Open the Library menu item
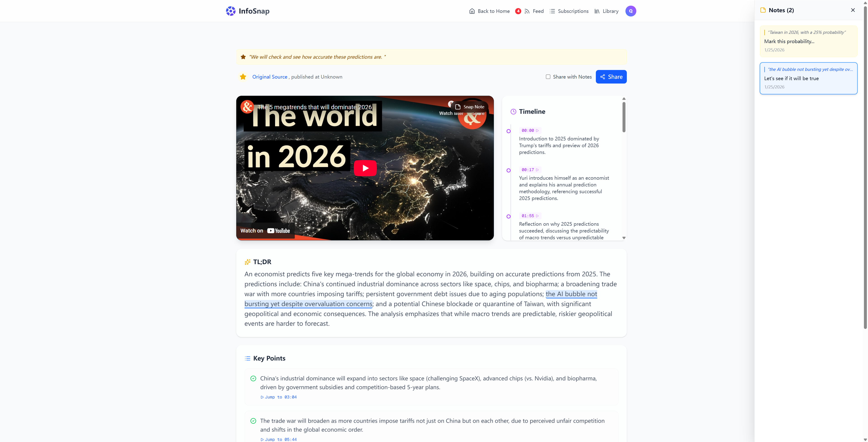Image resolution: width=868 pixels, height=442 pixels. [606, 11]
